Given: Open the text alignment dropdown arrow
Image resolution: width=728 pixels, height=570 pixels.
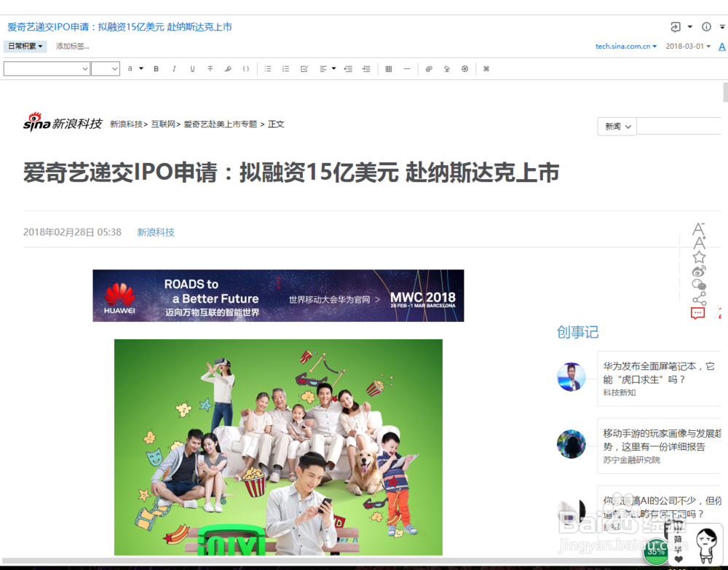Looking at the screenshot, I should [x=333, y=68].
